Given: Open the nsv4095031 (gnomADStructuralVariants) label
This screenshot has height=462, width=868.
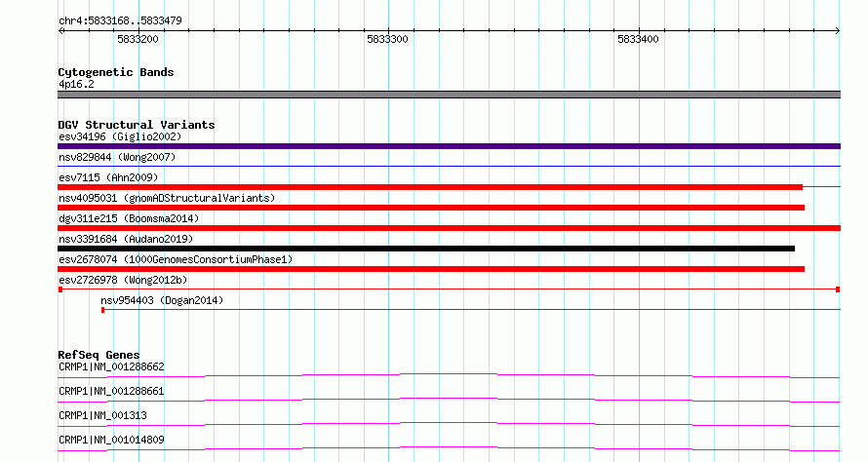Looking at the screenshot, I should 167,198.
